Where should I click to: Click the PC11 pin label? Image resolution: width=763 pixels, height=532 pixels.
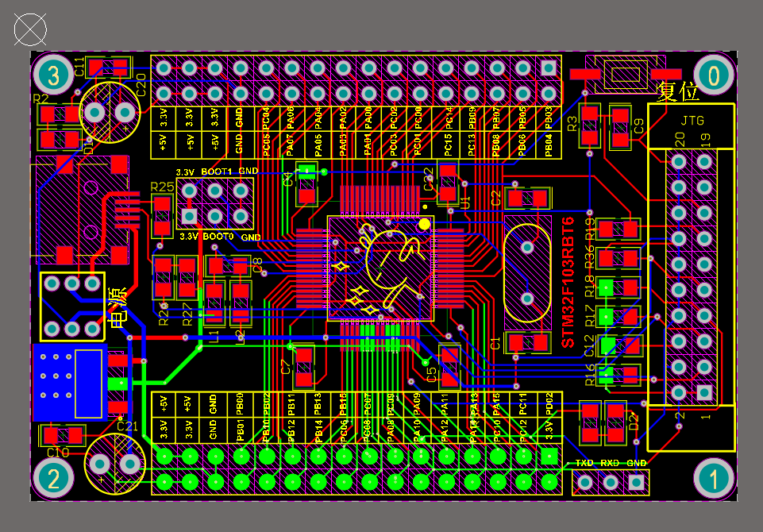pos(522,404)
